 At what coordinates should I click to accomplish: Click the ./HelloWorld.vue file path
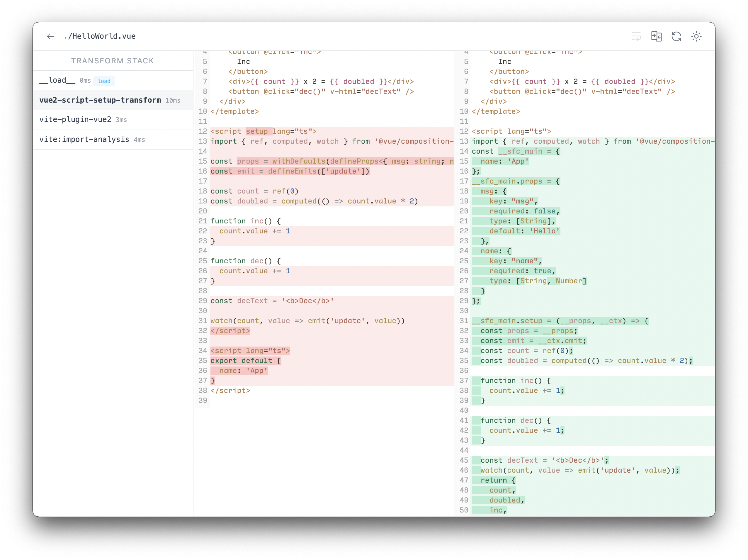click(x=100, y=36)
